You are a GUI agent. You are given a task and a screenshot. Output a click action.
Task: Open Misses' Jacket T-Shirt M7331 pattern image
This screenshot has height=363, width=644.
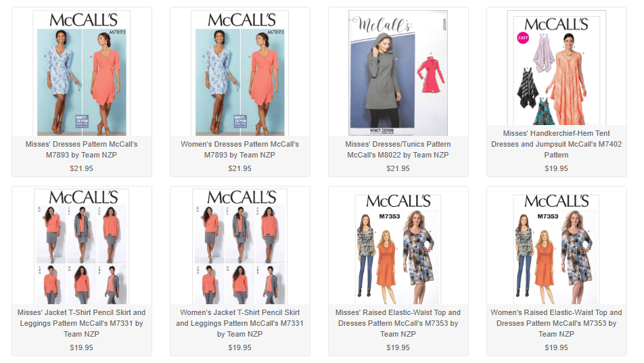point(81,246)
